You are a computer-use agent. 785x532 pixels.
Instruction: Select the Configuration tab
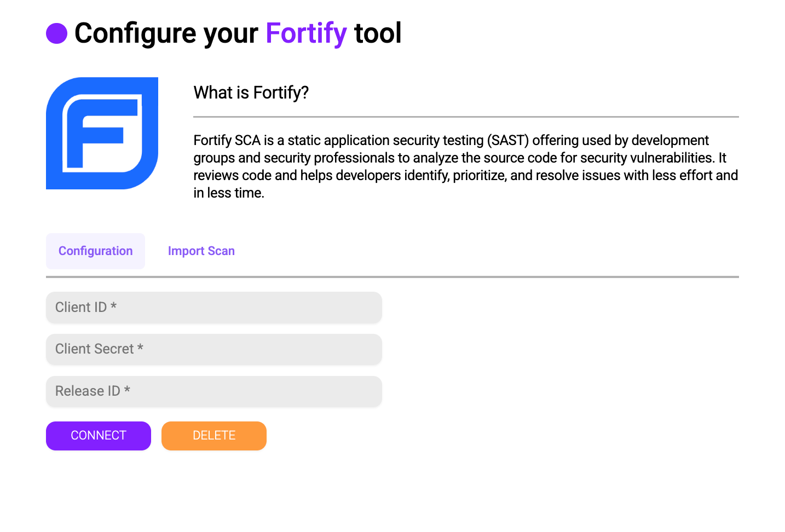[95, 251]
